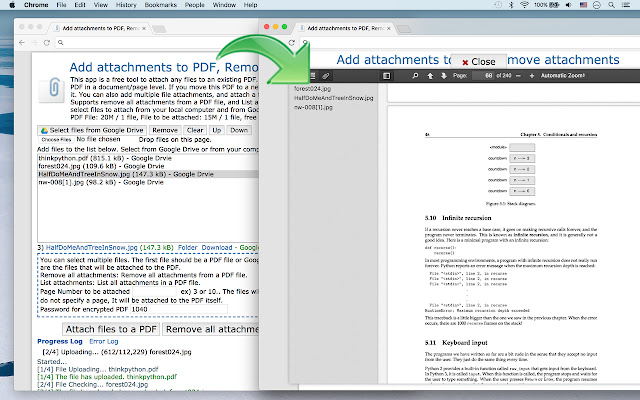Open forest024.jpg attachment in sidebar
Viewport: 640px width, 400px height.
click(312, 89)
